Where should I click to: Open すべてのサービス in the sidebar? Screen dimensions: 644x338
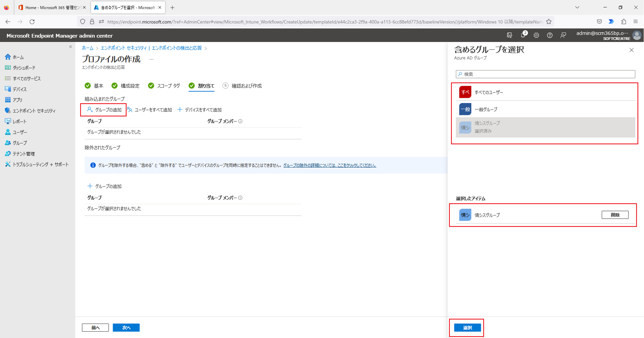[x=22, y=78]
